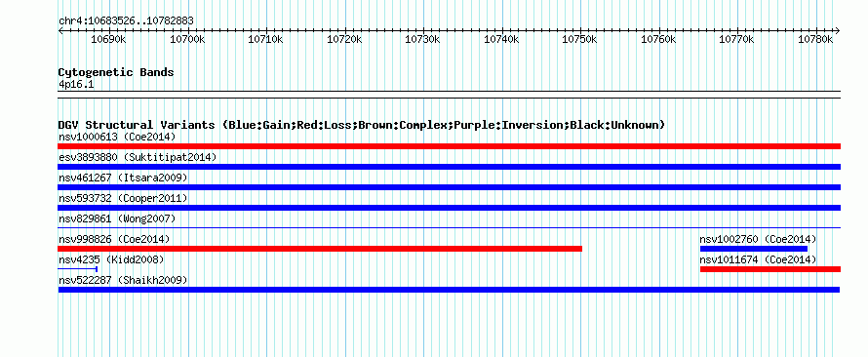Select the red nsv1000613 loss bar
Screen dimensions: 868x357
449,146
